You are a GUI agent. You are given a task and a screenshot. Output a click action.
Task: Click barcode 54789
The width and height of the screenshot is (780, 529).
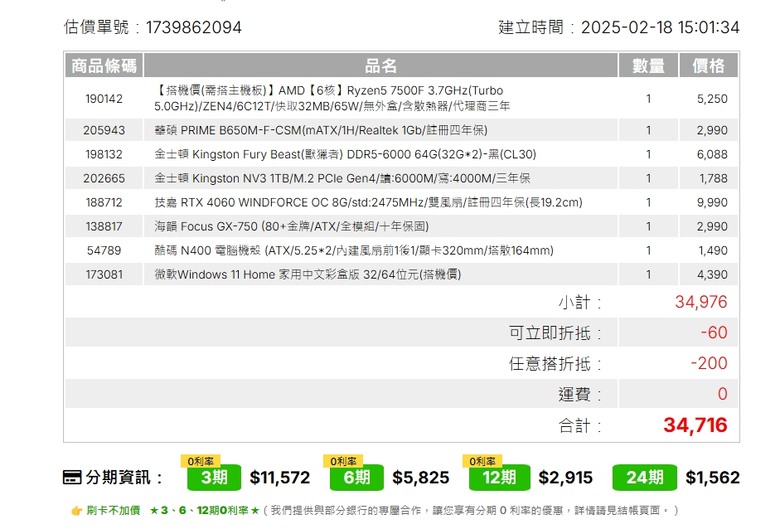tap(104, 250)
